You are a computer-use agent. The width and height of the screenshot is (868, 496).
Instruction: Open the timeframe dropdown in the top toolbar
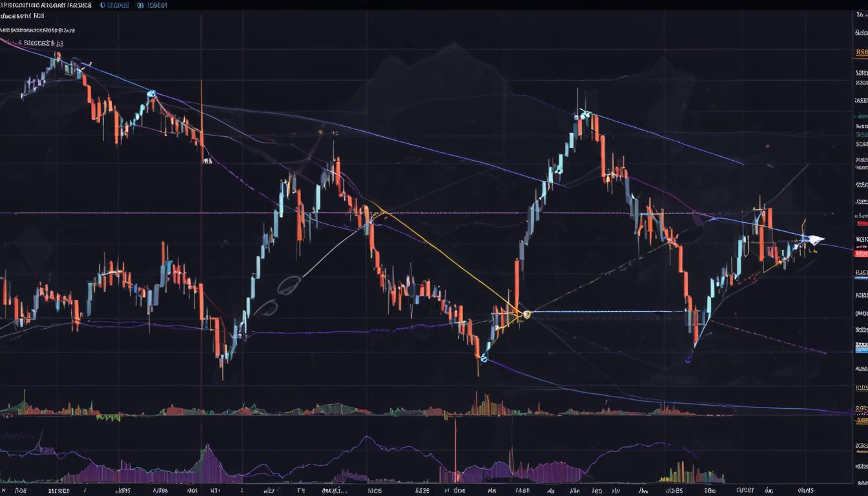(x=123, y=5)
